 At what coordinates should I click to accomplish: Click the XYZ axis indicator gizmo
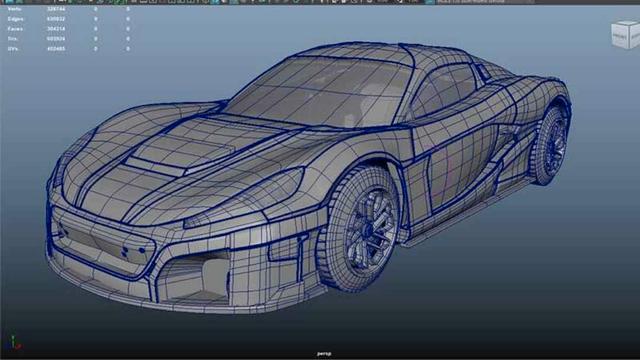[x=14, y=343]
